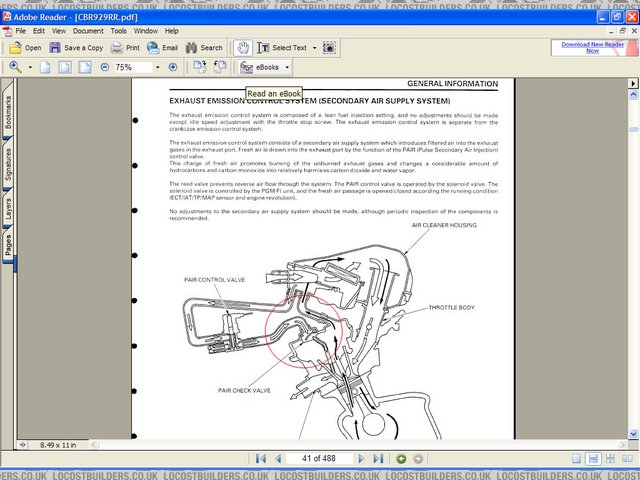Viewport: 640px width, 480px height.
Task: Click the green previous view button
Action: coord(401,458)
